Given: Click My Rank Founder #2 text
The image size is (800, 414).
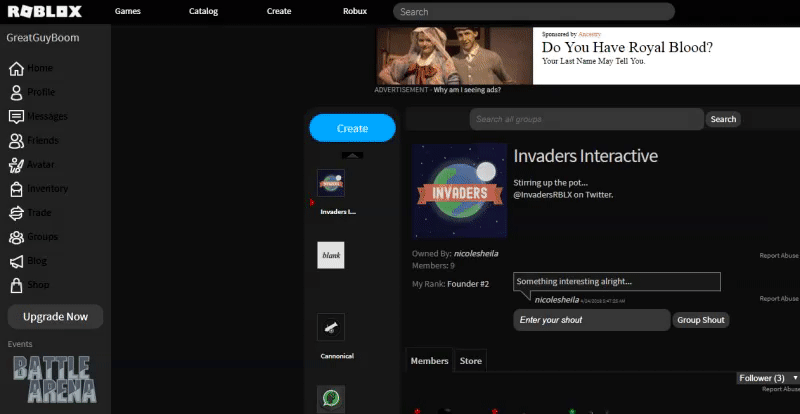Looking at the screenshot, I should coord(451,284).
